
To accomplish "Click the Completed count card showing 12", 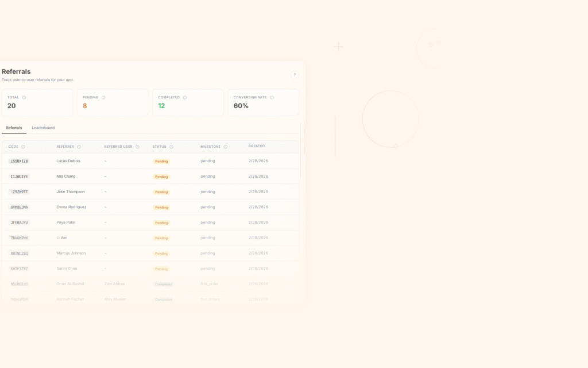I will coord(188,102).
